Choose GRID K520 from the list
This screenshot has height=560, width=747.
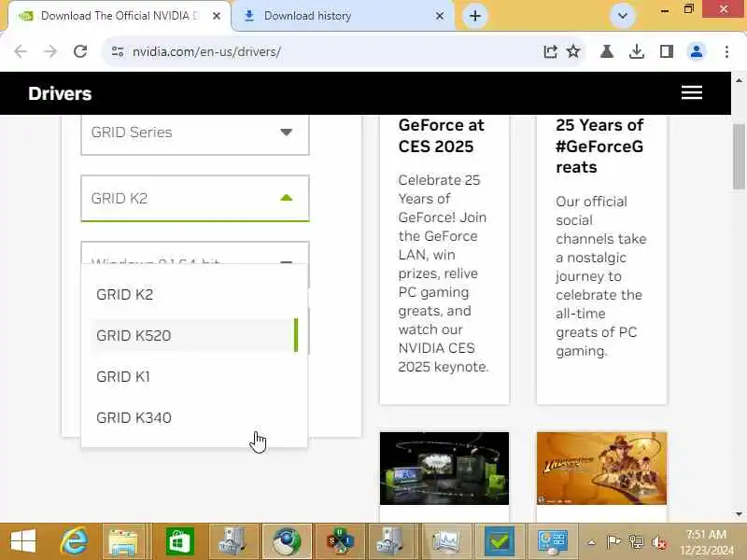click(x=194, y=335)
